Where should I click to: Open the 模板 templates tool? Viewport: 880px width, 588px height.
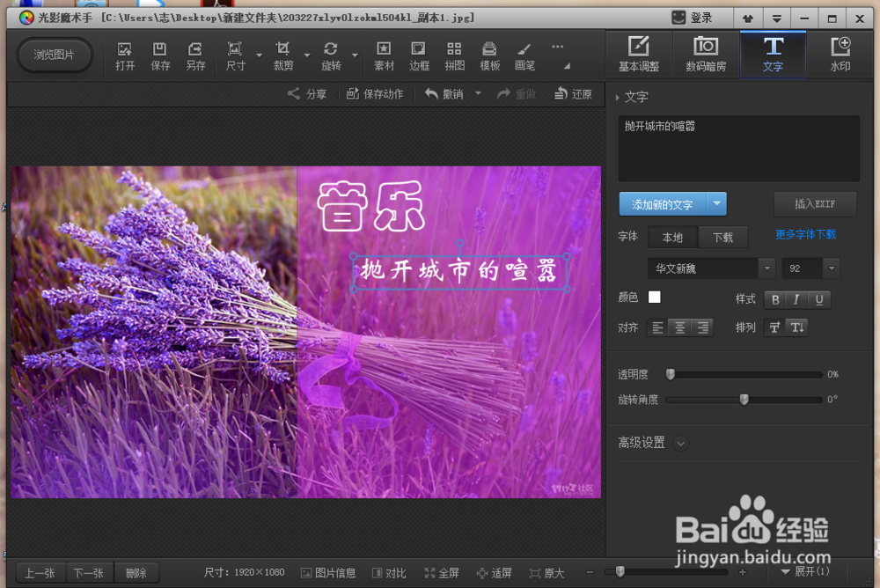point(488,55)
